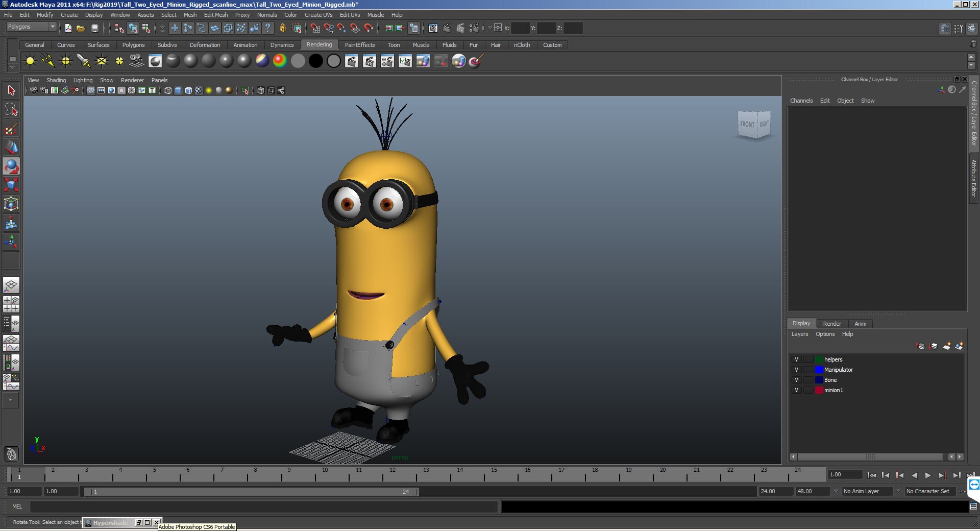Screen dimensions: 980x531
Task: Select the arrow Select tool in toolbox
Action: (x=11, y=91)
